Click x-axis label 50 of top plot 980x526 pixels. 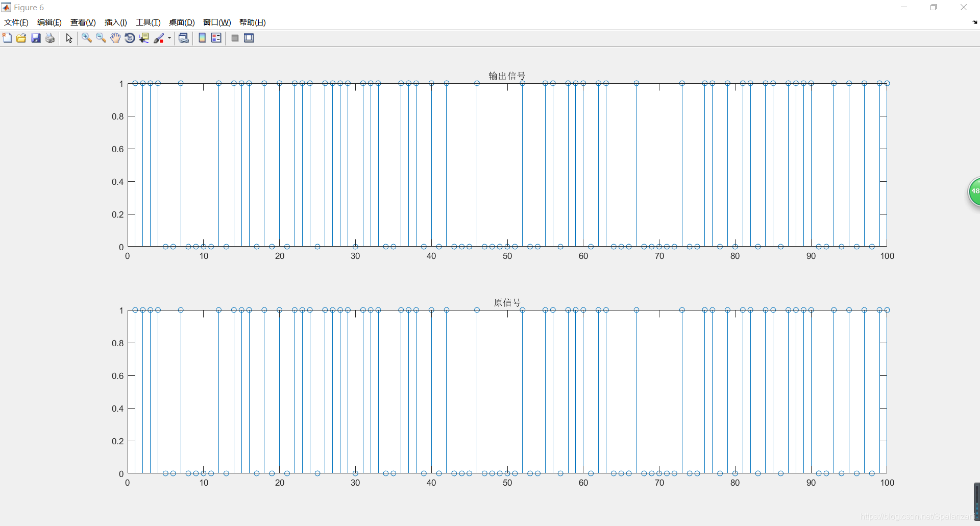click(507, 256)
